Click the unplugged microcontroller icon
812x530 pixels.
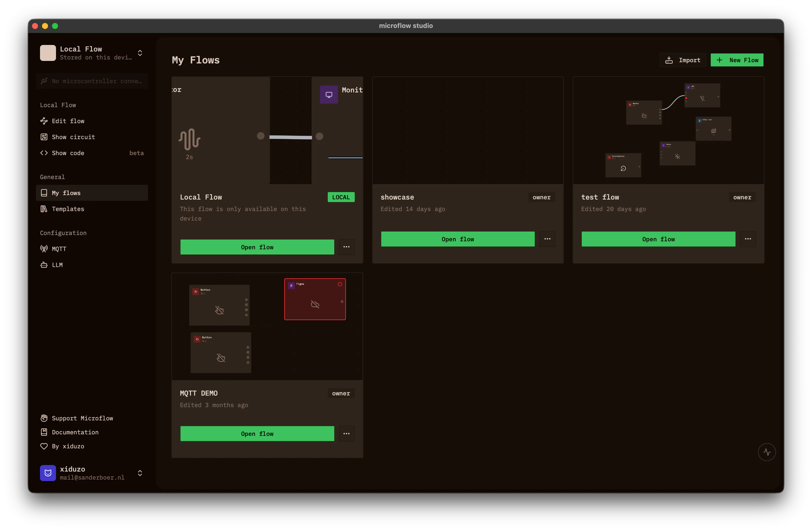[x=44, y=81]
